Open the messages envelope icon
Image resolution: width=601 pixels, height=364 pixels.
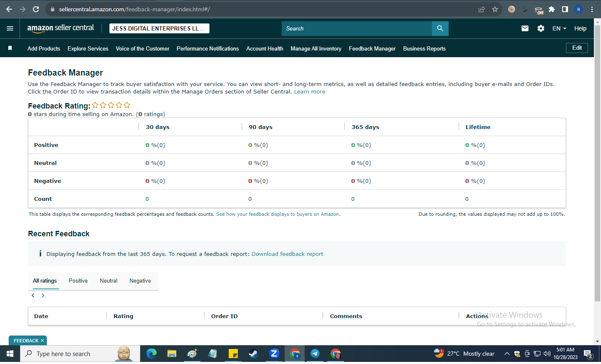(x=525, y=28)
